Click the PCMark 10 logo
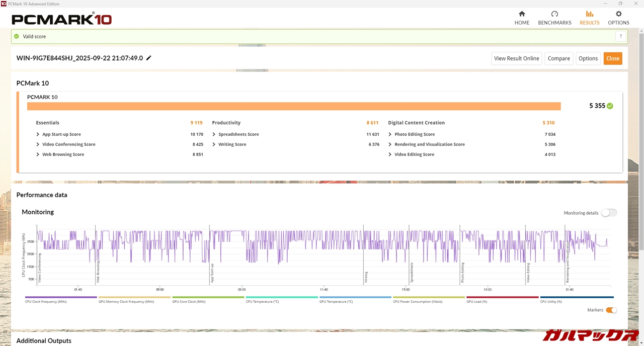The height and width of the screenshot is (346, 644). [61, 19]
